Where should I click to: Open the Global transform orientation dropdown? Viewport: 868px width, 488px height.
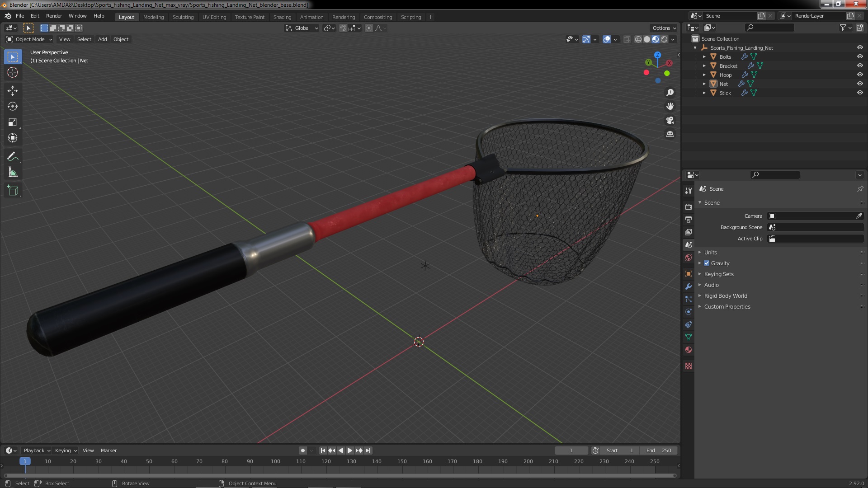coord(302,28)
